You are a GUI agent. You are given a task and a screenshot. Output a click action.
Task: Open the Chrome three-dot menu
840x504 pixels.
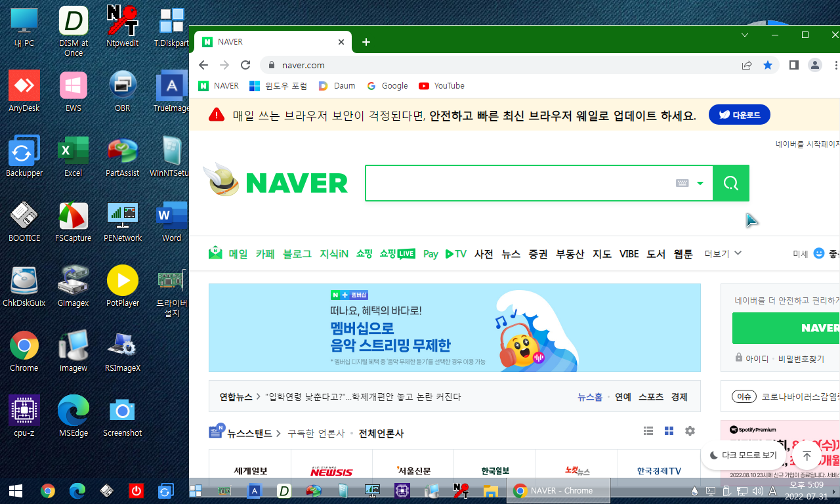pyautogui.click(x=836, y=65)
